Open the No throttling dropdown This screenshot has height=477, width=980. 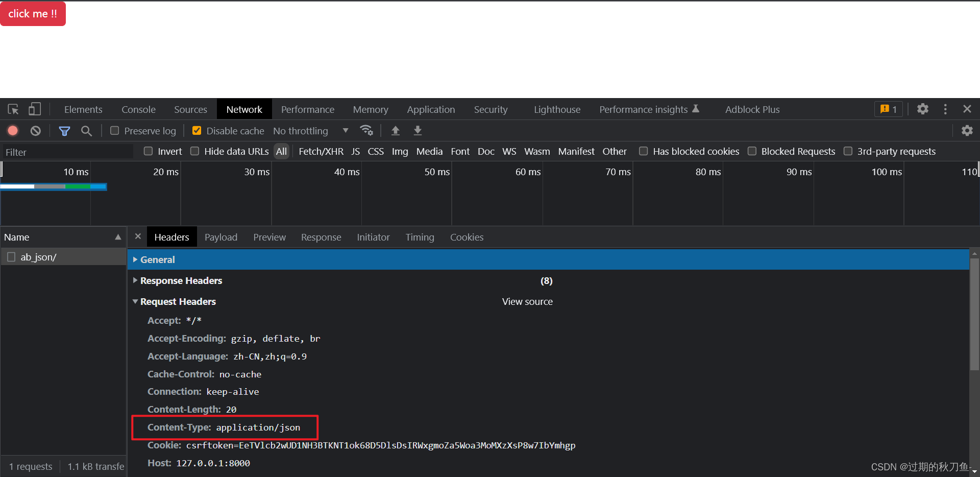click(311, 131)
